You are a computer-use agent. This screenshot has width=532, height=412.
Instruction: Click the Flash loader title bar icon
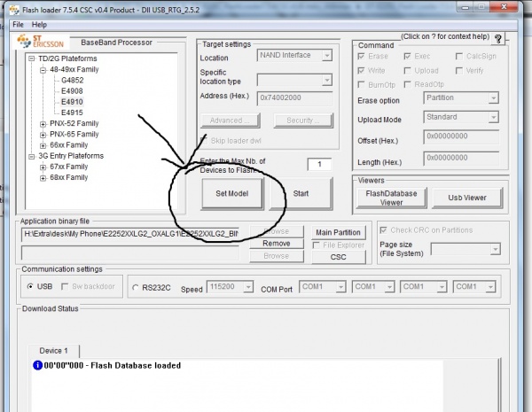click(14, 10)
